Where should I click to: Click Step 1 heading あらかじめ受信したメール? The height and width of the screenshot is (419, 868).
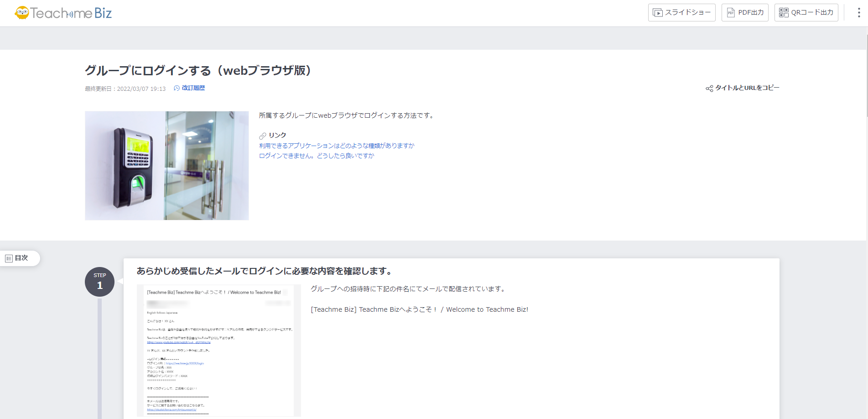pos(264,271)
